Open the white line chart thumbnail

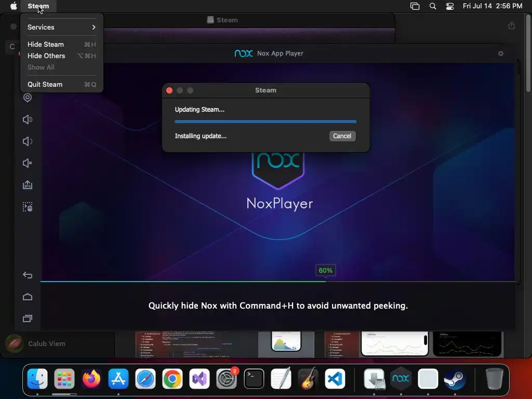[395, 343]
